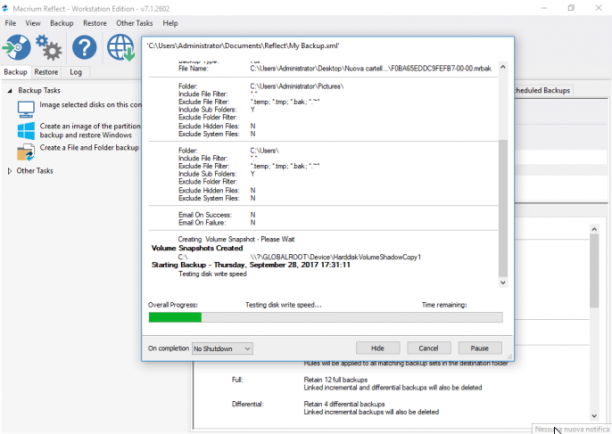Click the 'Nessuna nuova notifica' notification tooltip

[572, 429]
